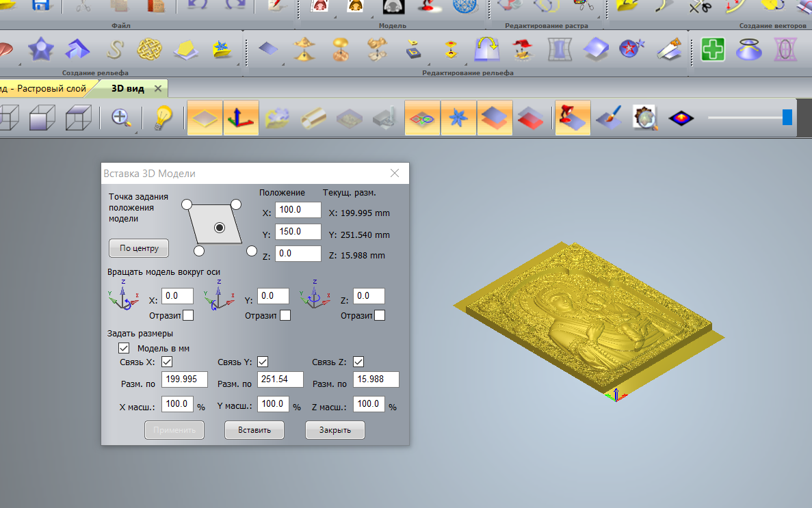Click the greyed Применить button

pos(174,430)
